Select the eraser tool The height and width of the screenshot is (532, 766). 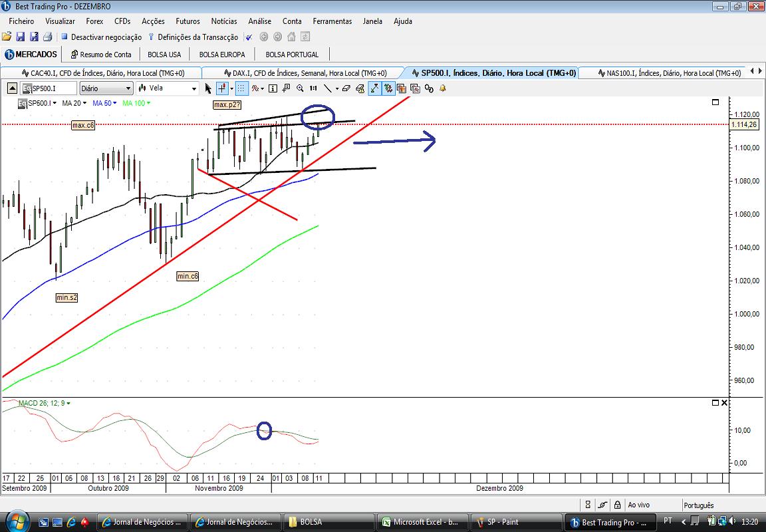(x=346, y=88)
